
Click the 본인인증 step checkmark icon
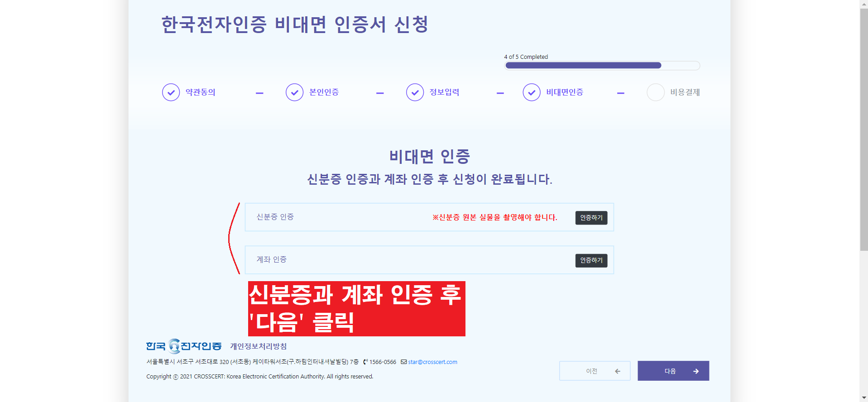294,92
